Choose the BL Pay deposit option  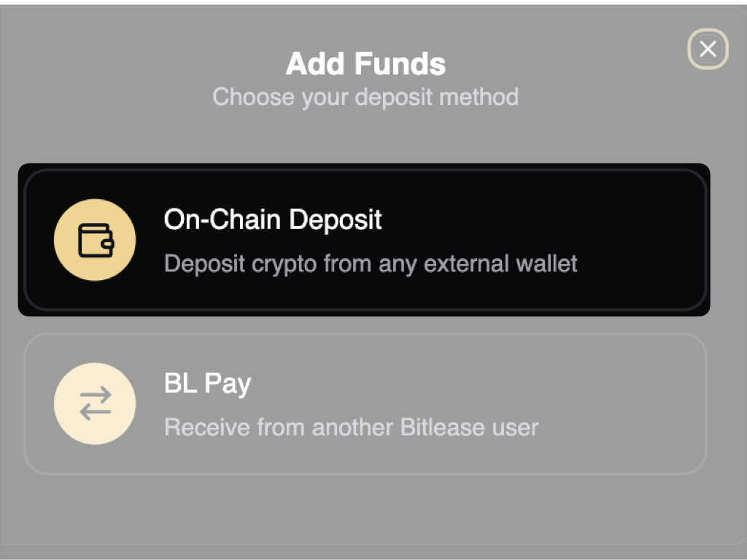coord(365,403)
